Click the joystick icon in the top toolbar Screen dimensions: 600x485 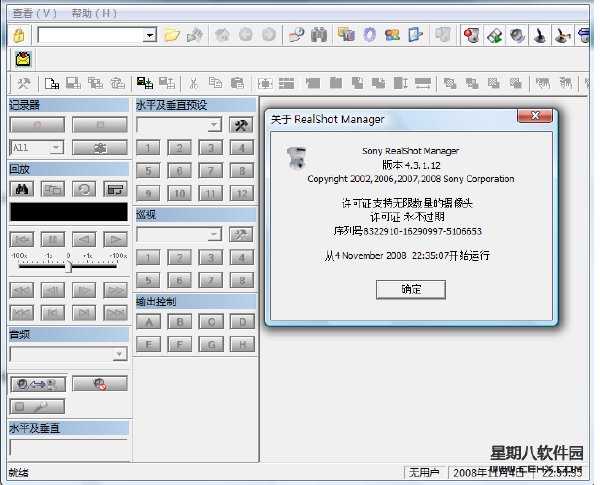pyautogui.click(x=540, y=36)
